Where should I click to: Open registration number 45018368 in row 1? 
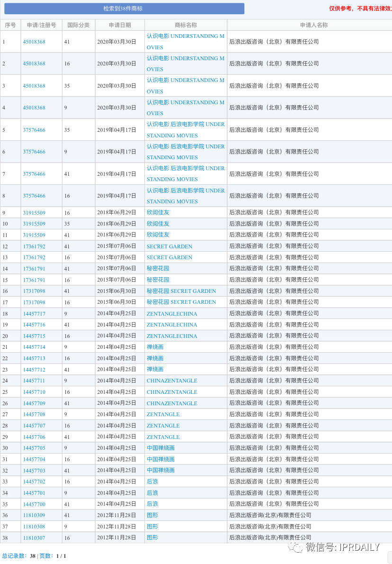click(34, 42)
